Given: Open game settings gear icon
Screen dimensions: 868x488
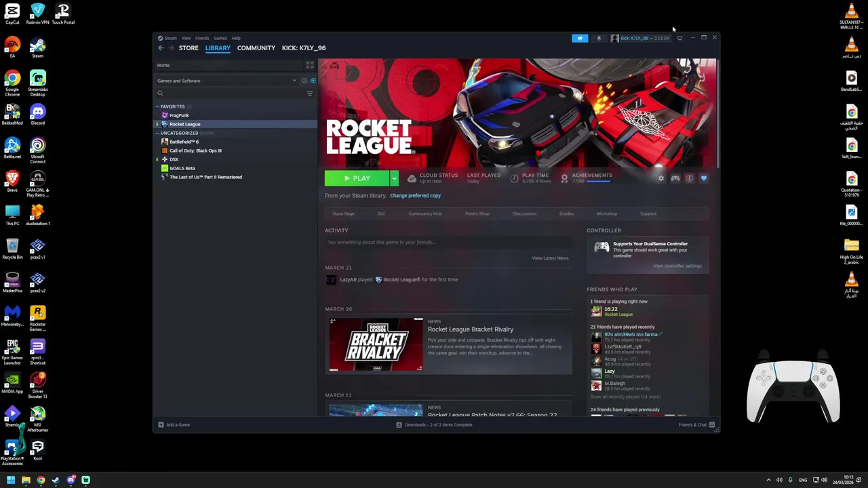Looking at the screenshot, I should 661,178.
